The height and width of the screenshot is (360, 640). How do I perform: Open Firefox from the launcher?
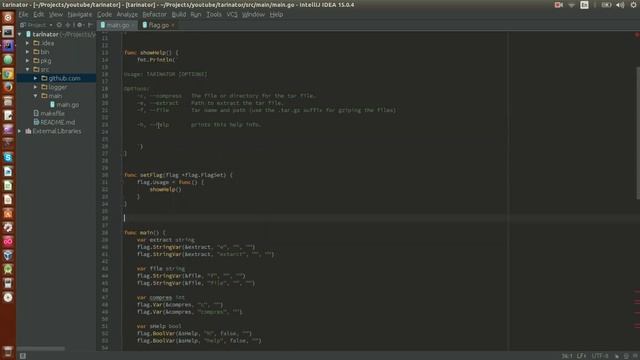tap(8, 87)
